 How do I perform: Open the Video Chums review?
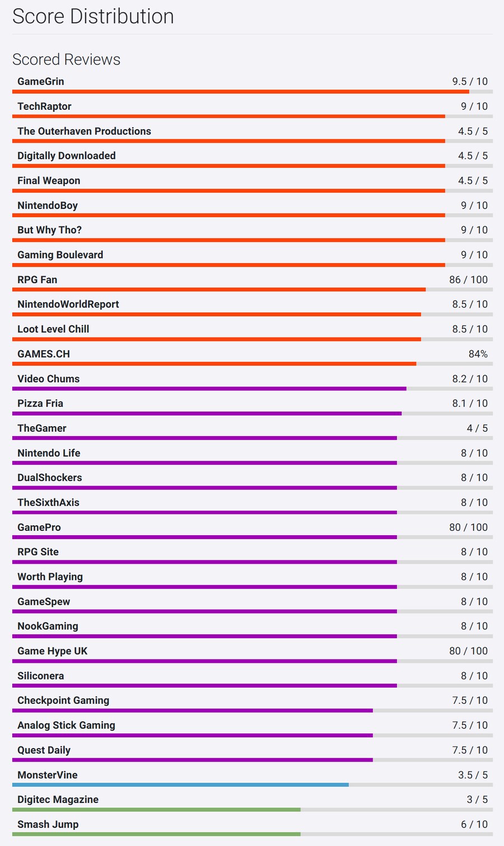pos(48,378)
